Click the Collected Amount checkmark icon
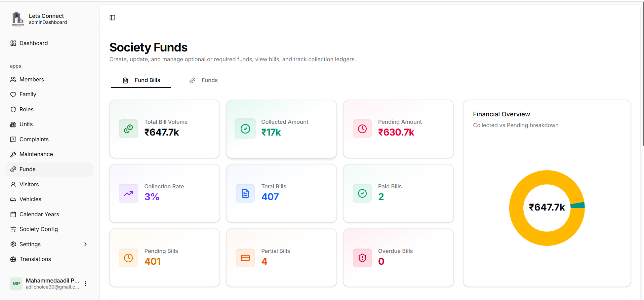 [245, 129]
